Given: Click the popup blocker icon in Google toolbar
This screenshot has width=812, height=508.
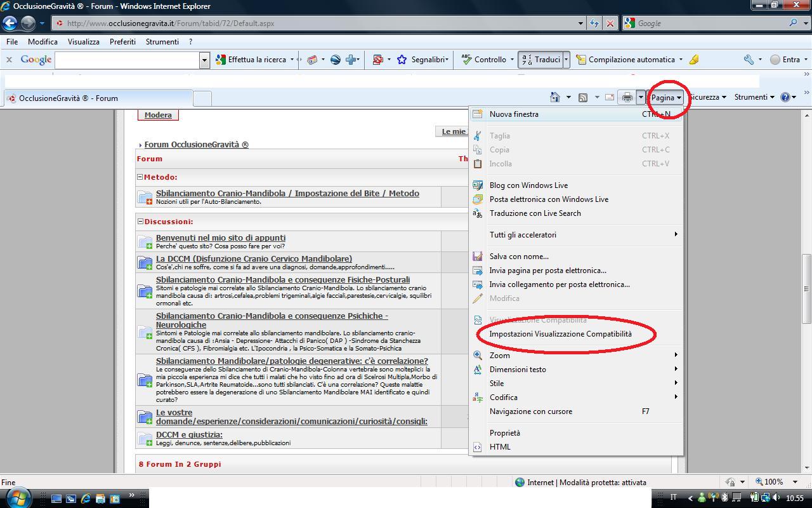Looking at the screenshot, I should [x=377, y=59].
